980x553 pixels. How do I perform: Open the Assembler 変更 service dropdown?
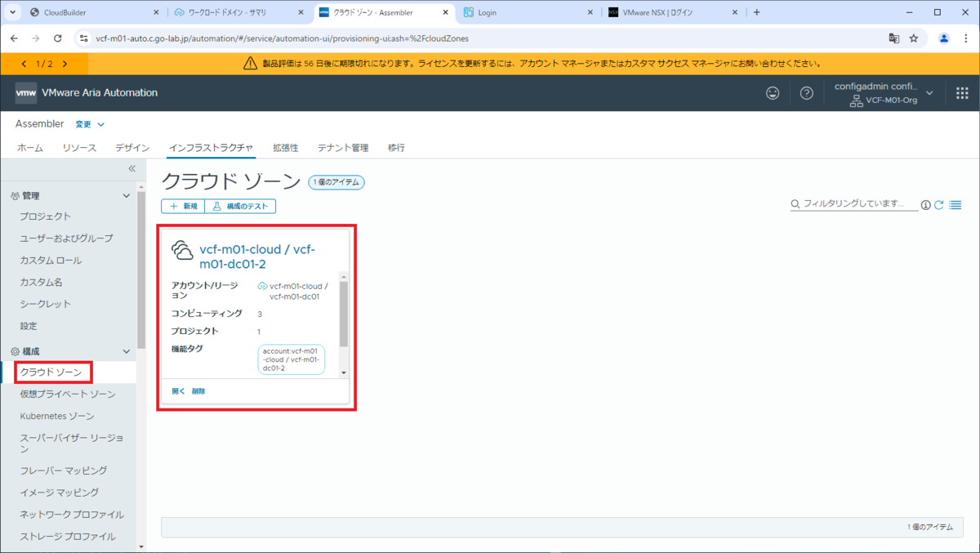[90, 124]
